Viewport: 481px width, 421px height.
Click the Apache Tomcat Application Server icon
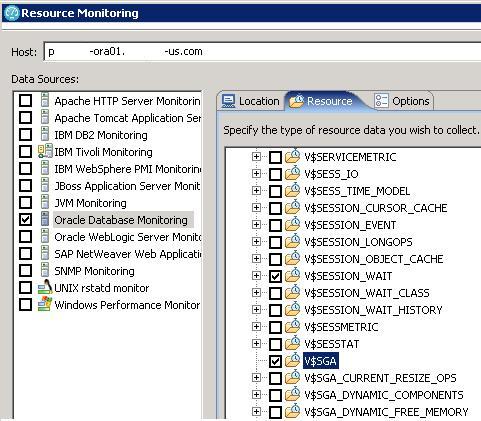tap(45, 117)
